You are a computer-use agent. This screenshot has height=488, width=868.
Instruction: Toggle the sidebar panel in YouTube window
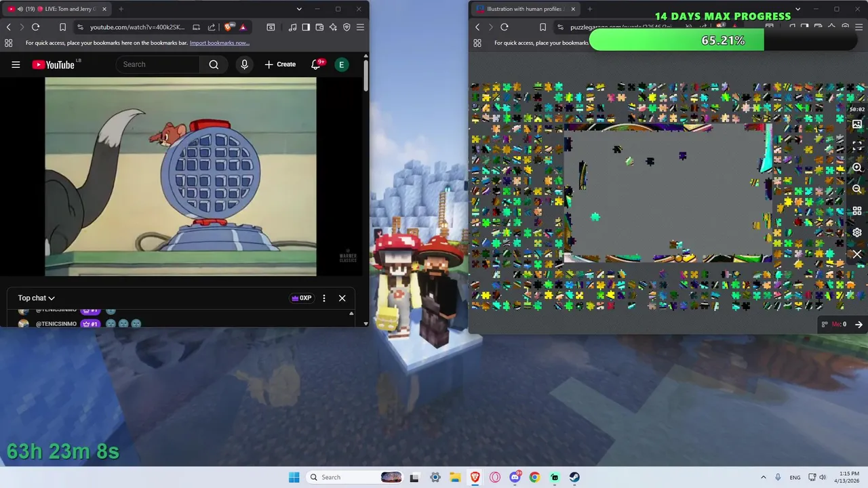306,27
